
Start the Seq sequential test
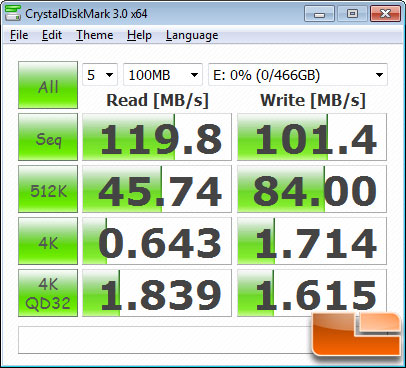(x=48, y=137)
